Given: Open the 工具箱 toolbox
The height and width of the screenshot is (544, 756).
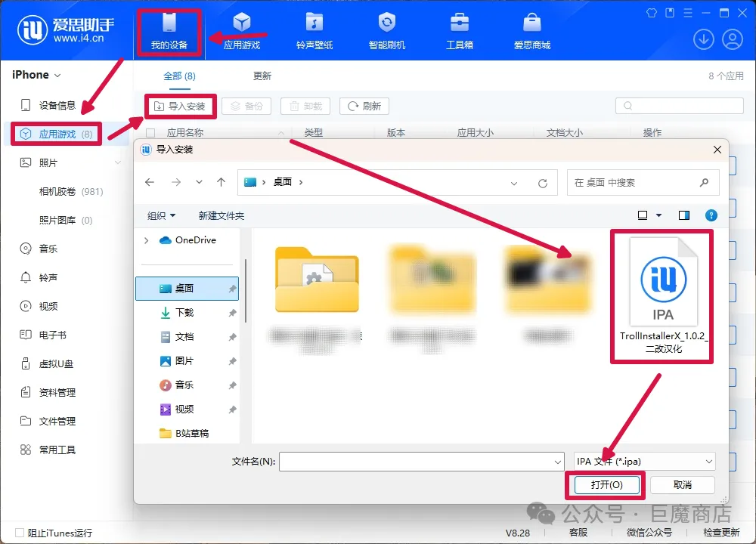Looking at the screenshot, I should click(460, 31).
